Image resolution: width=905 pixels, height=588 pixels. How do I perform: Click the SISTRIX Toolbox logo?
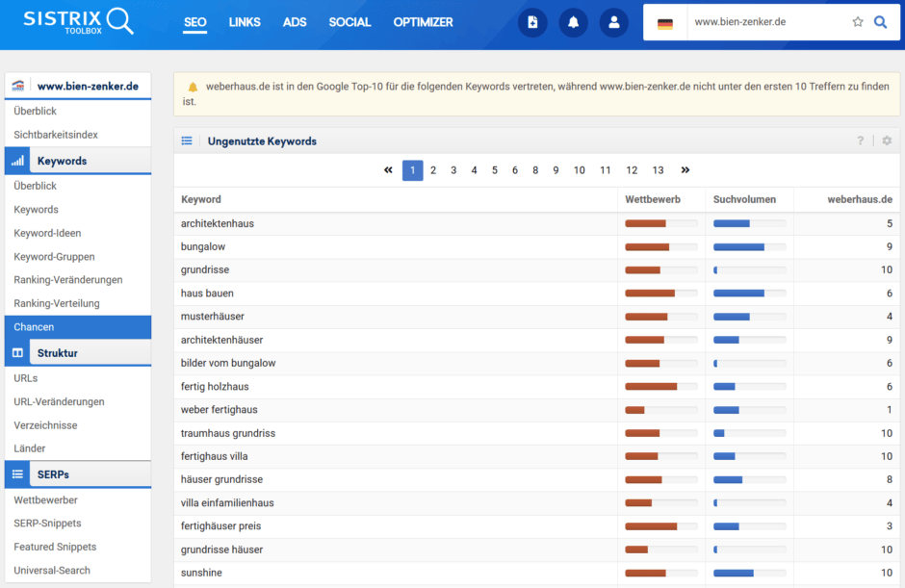click(x=79, y=21)
